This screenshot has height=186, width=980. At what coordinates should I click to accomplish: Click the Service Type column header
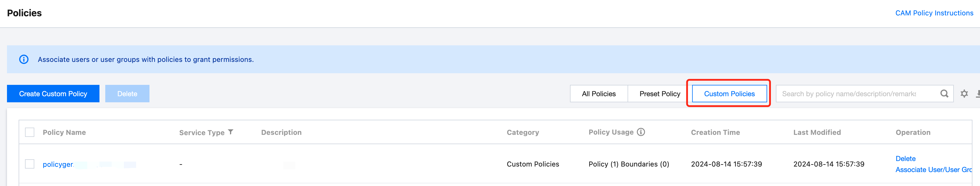pyautogui.click(x=202, y=132)
